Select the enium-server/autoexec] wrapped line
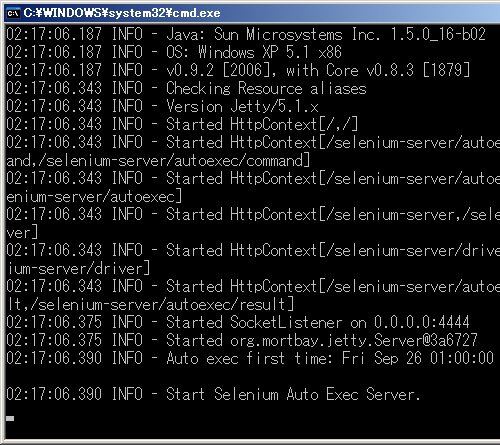Screen dimensions: 500x445 pyautogui.click(x=94, y=197)
